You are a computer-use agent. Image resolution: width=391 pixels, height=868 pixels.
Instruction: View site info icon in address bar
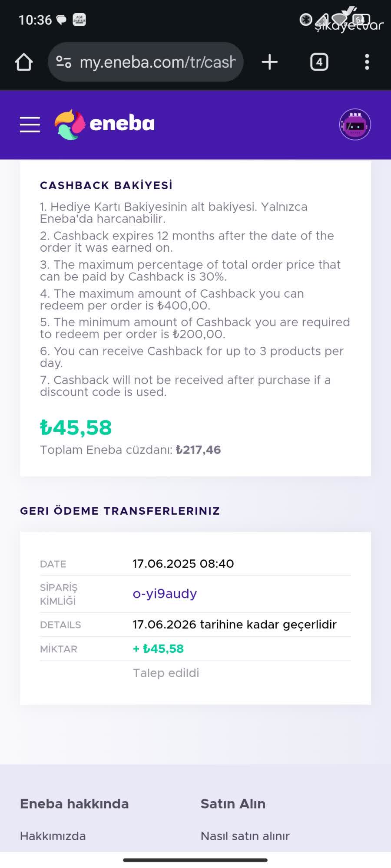64,62
